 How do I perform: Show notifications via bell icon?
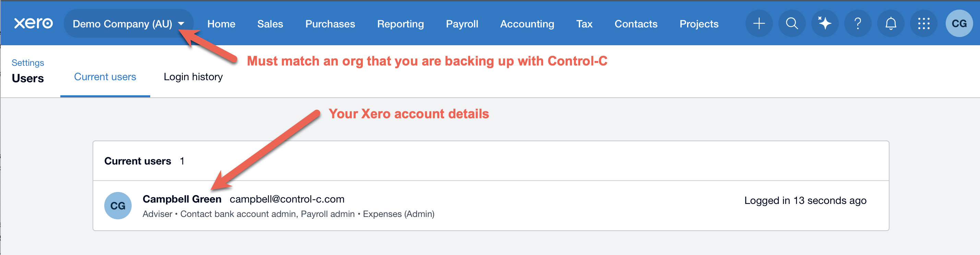pos(891,24)
